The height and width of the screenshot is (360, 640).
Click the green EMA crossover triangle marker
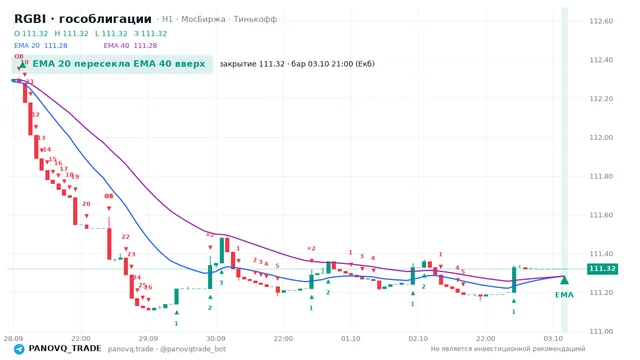564,280
